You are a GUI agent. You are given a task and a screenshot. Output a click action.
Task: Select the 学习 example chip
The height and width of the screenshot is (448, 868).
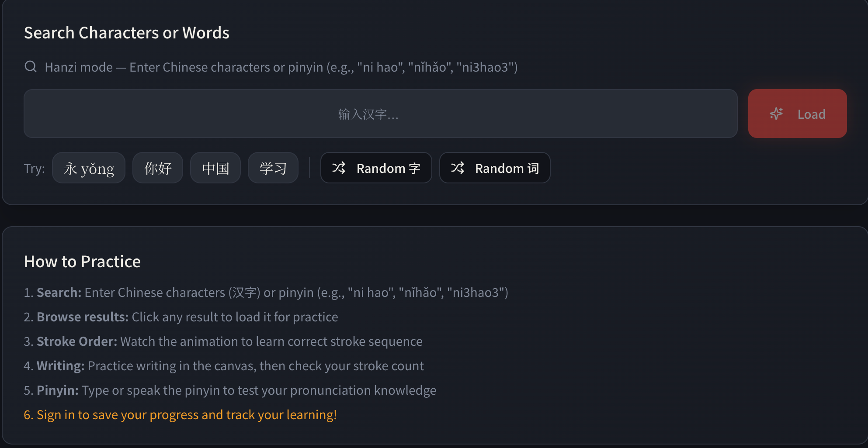[273, 168]
